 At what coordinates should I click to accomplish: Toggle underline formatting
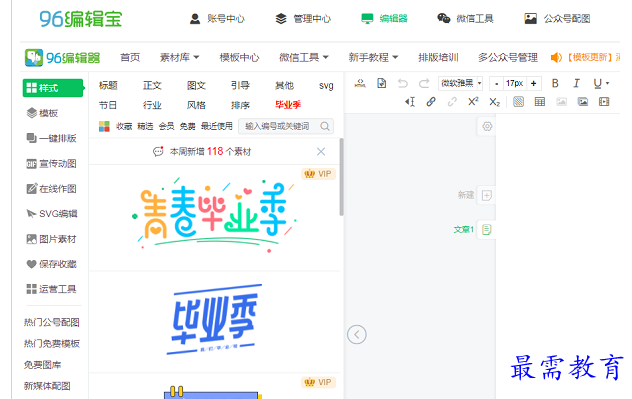597,83
